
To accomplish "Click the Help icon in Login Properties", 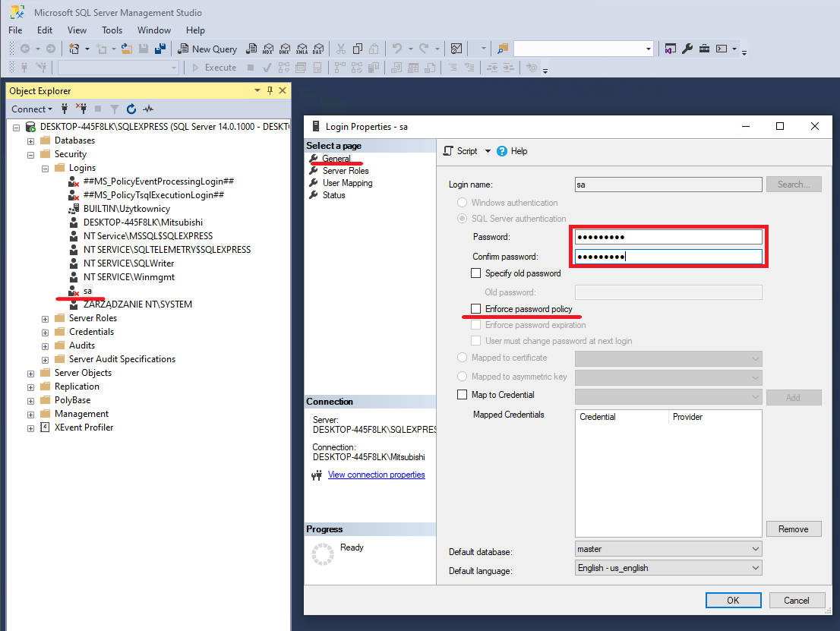I will 501,151.
